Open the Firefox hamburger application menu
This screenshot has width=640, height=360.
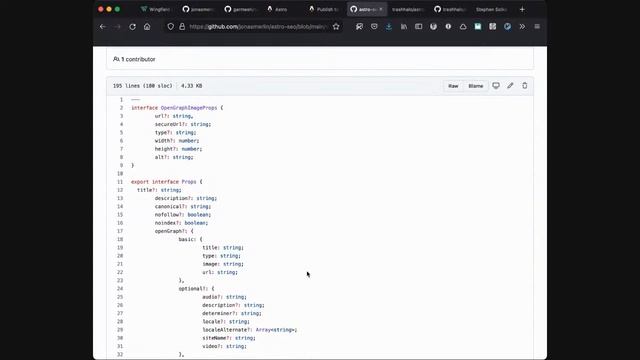537,27
